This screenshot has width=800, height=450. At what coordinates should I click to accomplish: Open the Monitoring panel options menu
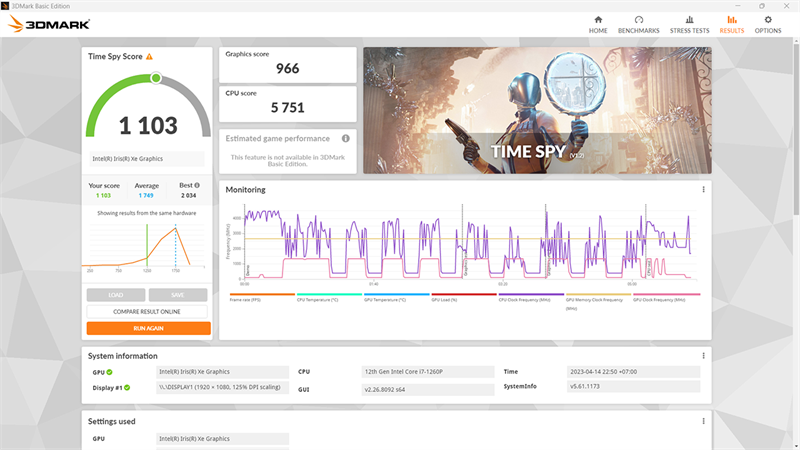click(x=703, y=189)
